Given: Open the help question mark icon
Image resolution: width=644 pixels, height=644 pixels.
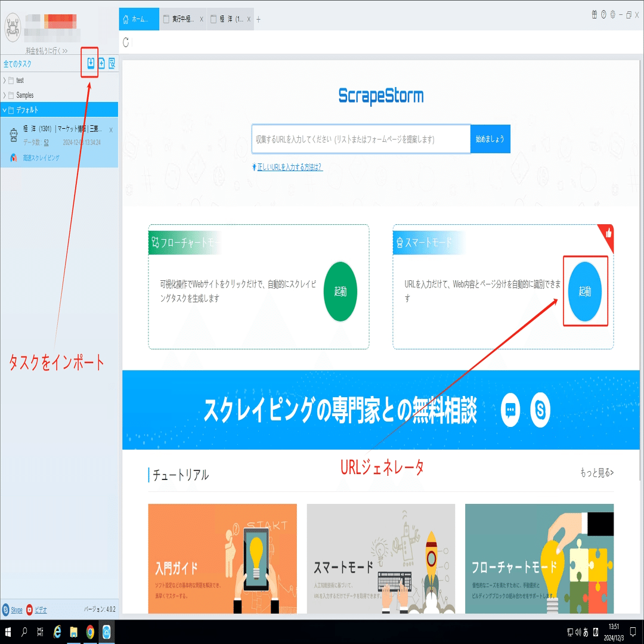Looking at the screenshot, I should (x=603, y=14).
